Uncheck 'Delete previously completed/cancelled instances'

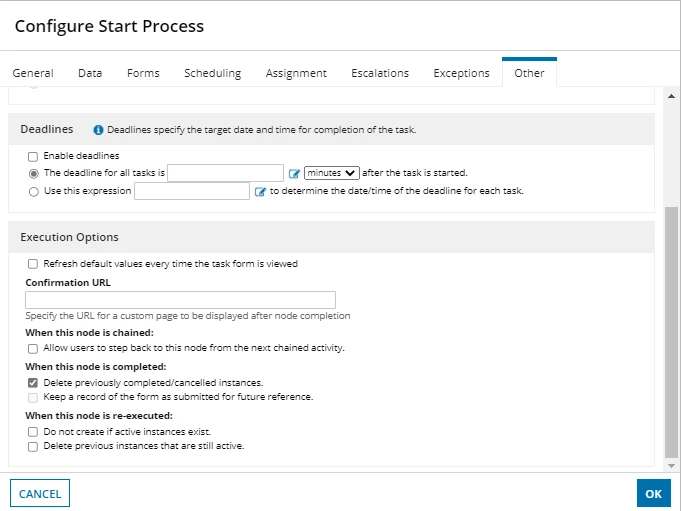pos(33,382)
